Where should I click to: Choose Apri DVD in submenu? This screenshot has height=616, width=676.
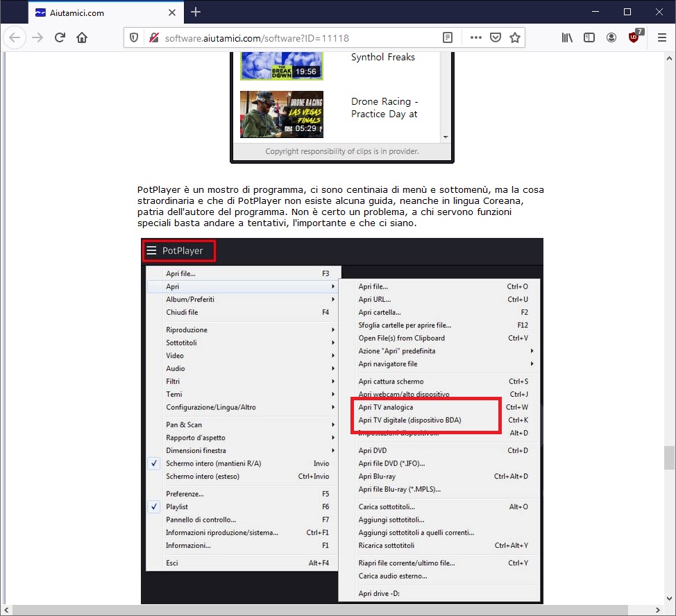(x=440, y=451)
